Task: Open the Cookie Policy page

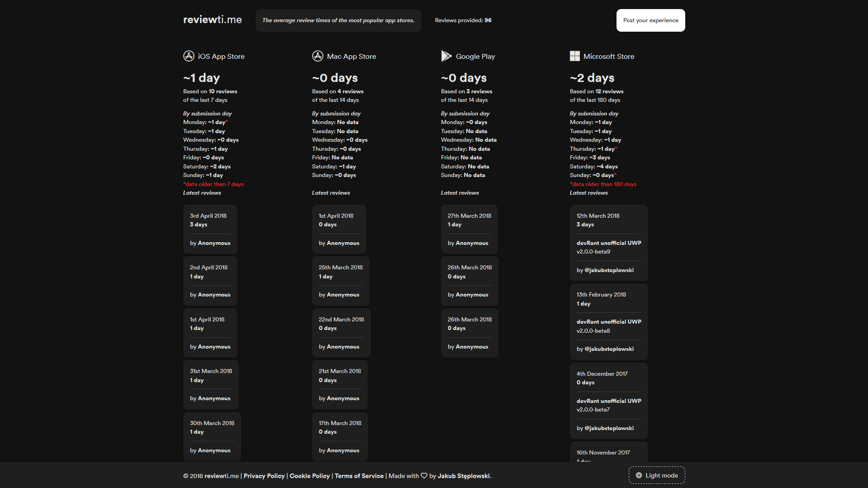Action: point(309,476)
